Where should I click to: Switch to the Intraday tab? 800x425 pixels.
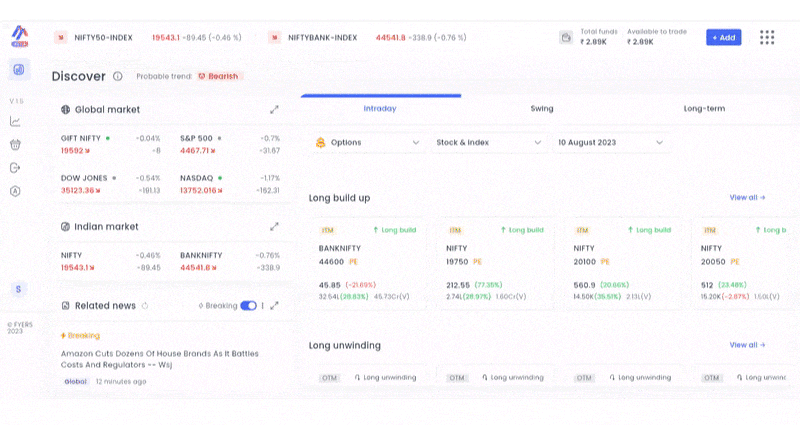pos(380,109)
